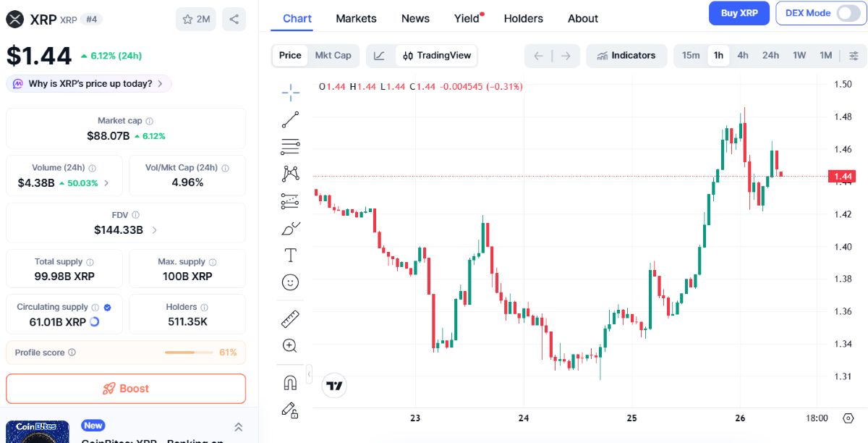This screenshot has width=868, height=443.
Task: Open chart settings sliders icon
Action: pyautogui.click(x=854, y=56)
